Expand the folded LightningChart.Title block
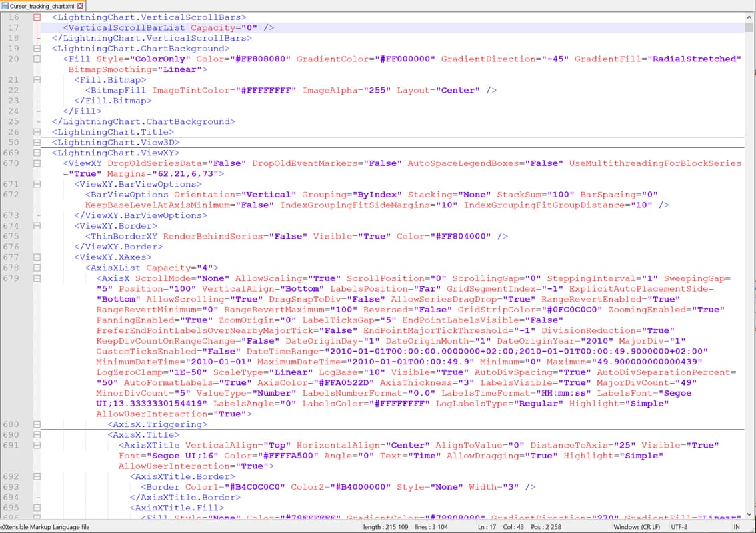This screenshot has height=533, width=756. (x=37, y=132)
